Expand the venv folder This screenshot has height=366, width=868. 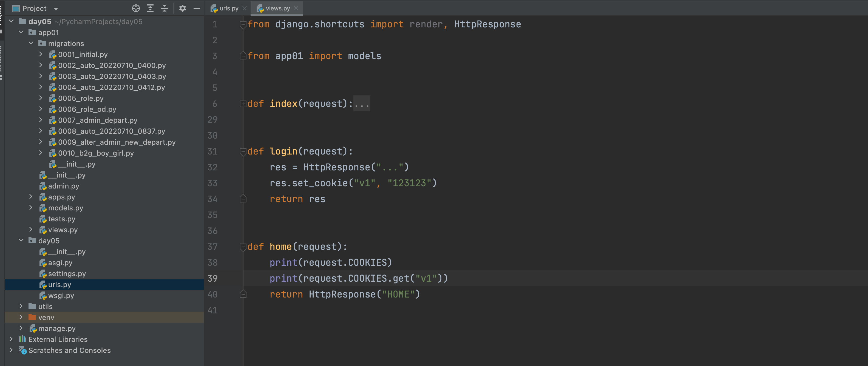point(21,318)
